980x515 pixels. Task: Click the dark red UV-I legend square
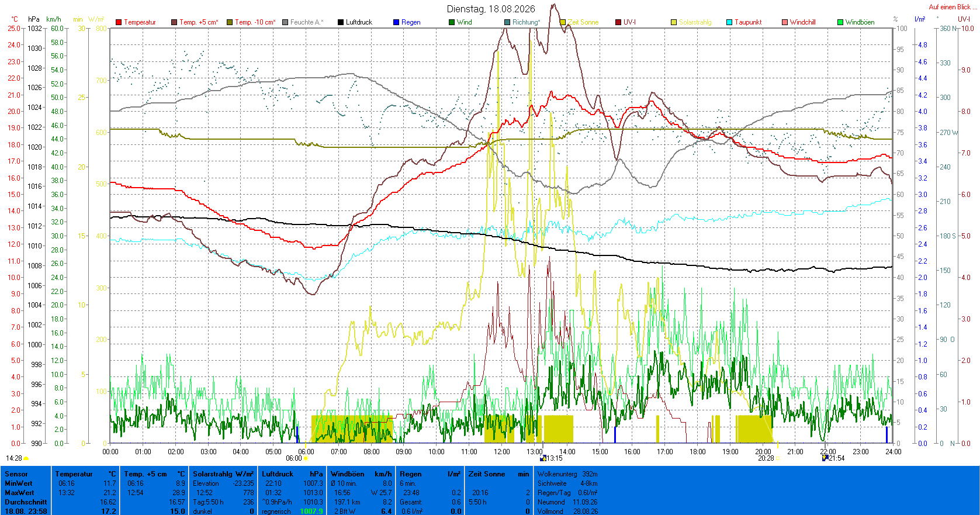pyautogui.click(x=618, y=22)
